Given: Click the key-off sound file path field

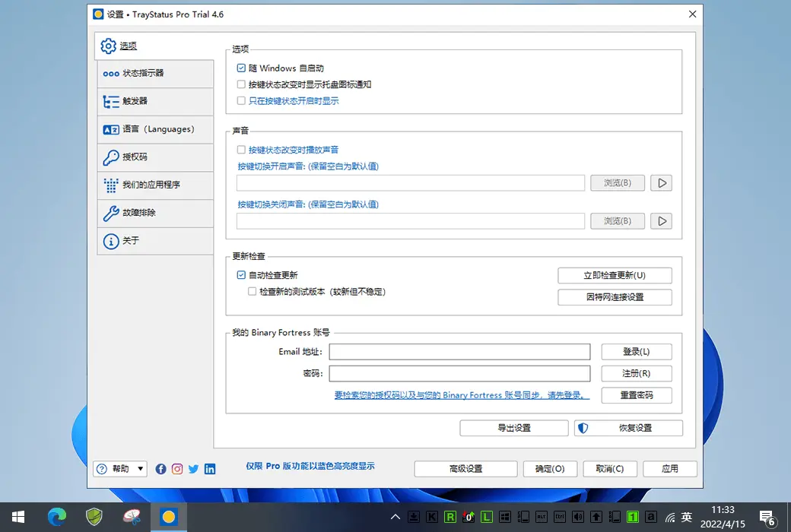Looking at the screenshot, I should pyautogui.click(x=411, y=221).
